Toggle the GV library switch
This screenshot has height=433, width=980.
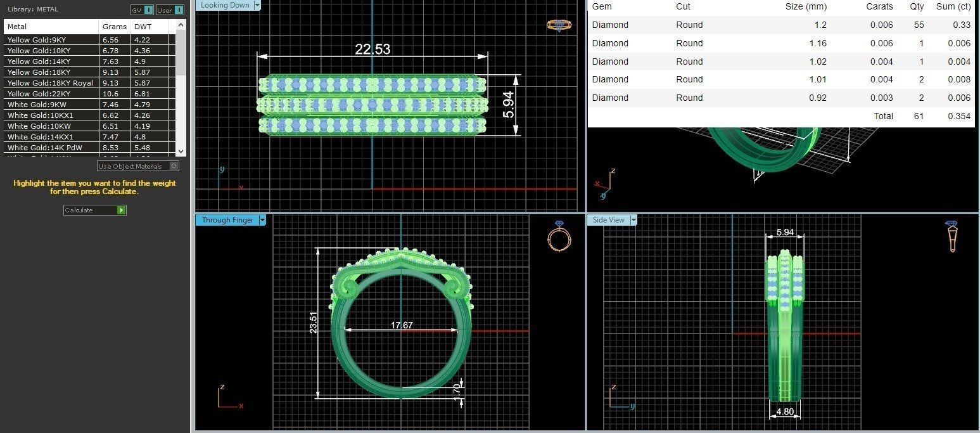click(x=142, y=10)
